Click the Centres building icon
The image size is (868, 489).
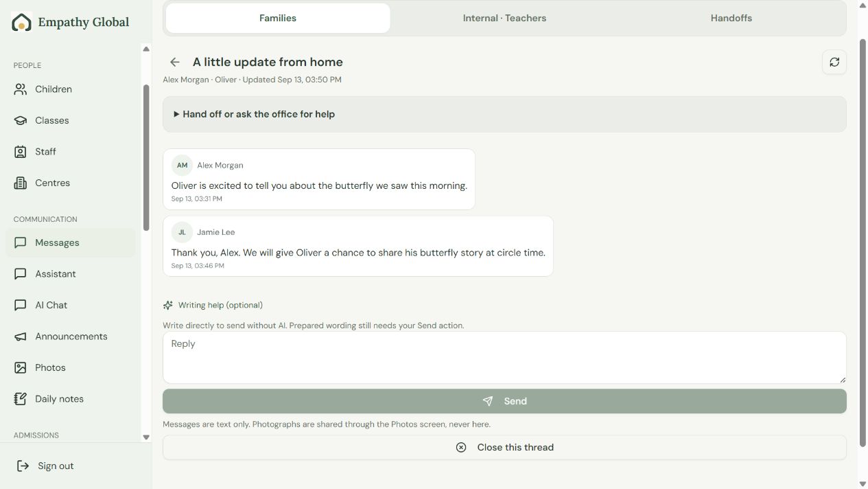point(21,183)
